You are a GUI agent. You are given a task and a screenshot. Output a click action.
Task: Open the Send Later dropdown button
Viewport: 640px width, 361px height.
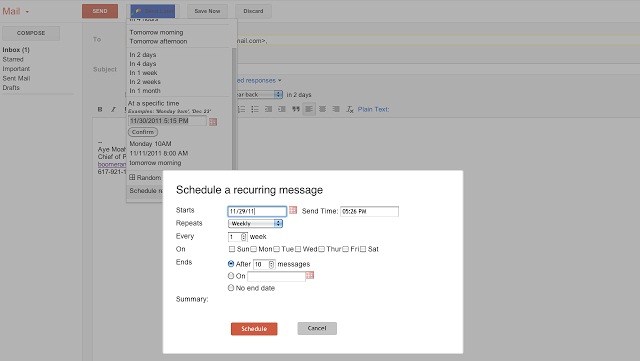[x=153, y=11]
